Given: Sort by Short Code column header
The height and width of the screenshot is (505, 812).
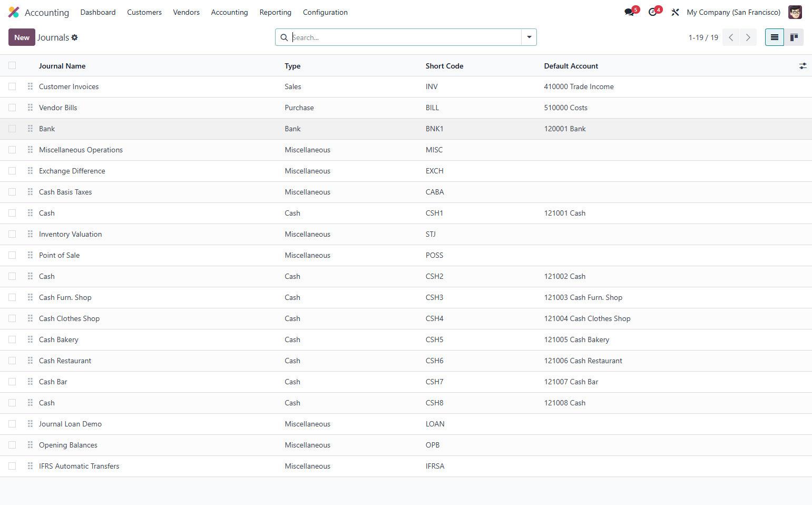Looking at the screenshot, I should click(444, 66).
